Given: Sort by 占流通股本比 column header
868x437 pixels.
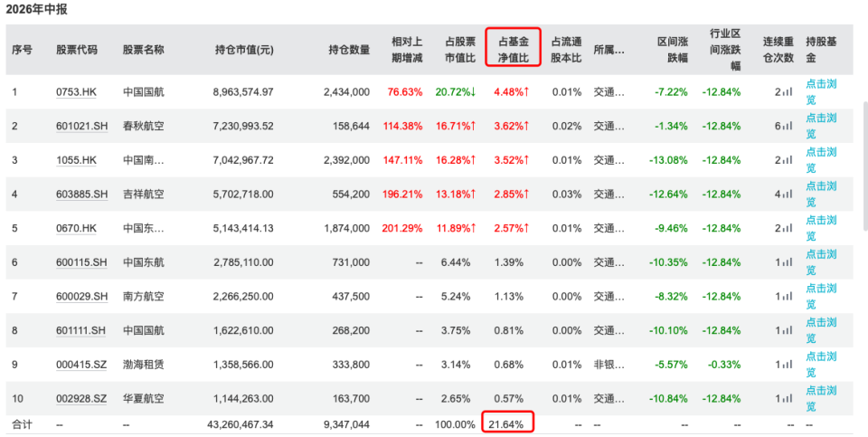Looking at the screenshot, I should tap(566, 50).
